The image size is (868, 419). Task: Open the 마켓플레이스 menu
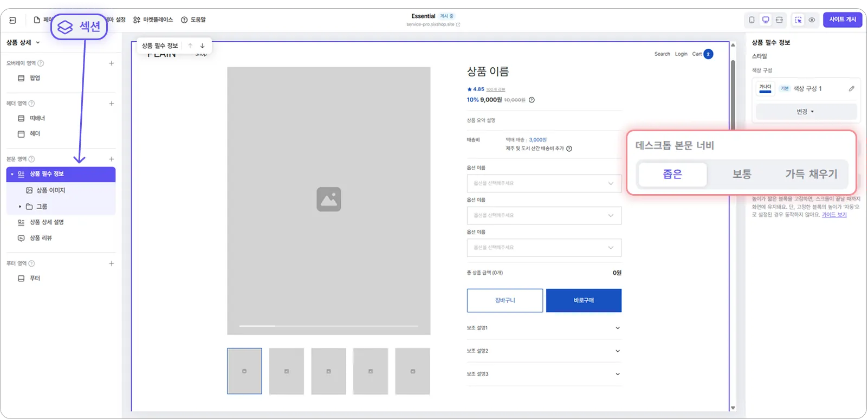pos(153,20)
